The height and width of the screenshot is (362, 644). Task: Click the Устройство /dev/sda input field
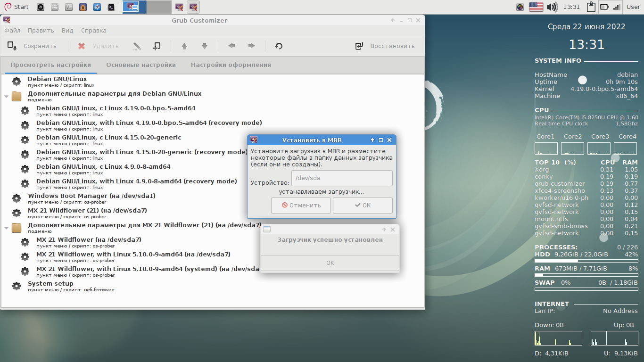coord(342,178)
